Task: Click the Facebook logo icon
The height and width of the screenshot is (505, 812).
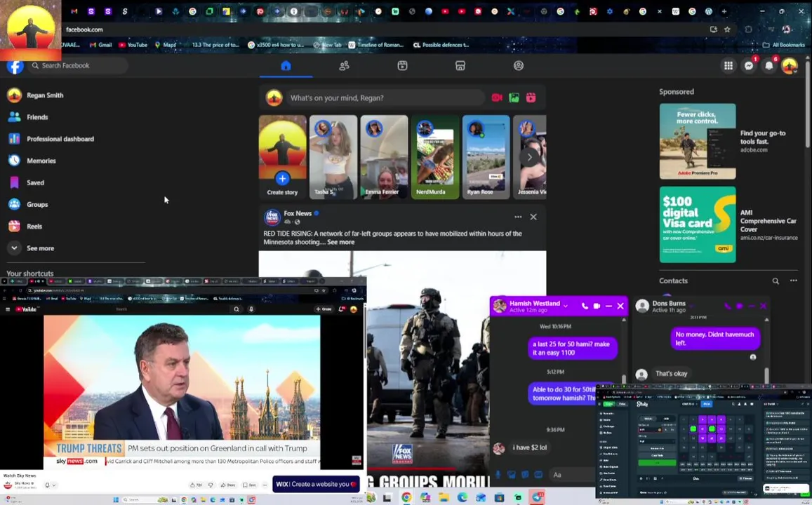Action: [x=15, y=66]
